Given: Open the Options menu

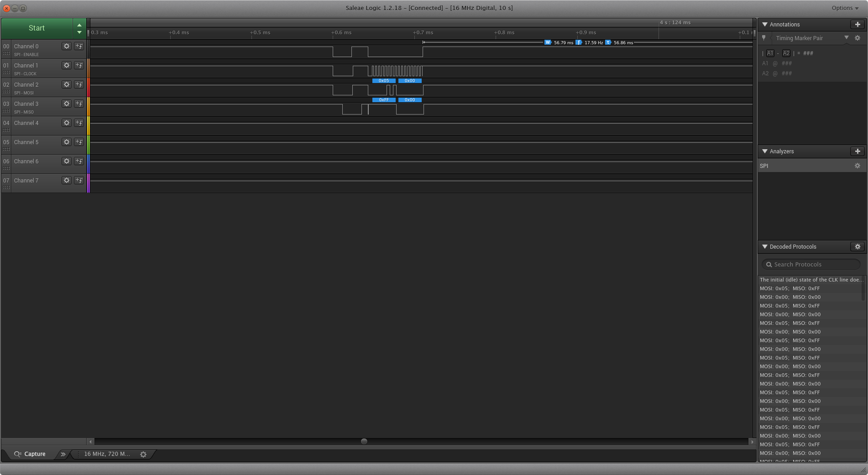Looking at the screenshot, I should click(845, 8).
